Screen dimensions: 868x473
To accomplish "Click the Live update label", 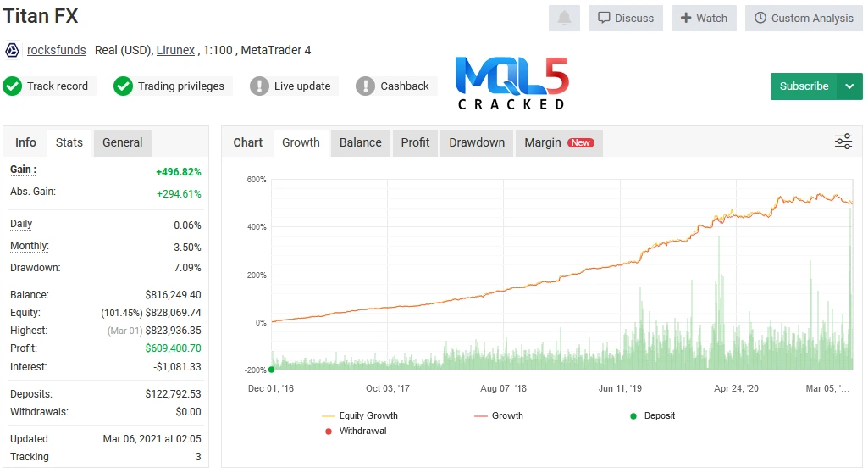I will click(x=302, y=86).
